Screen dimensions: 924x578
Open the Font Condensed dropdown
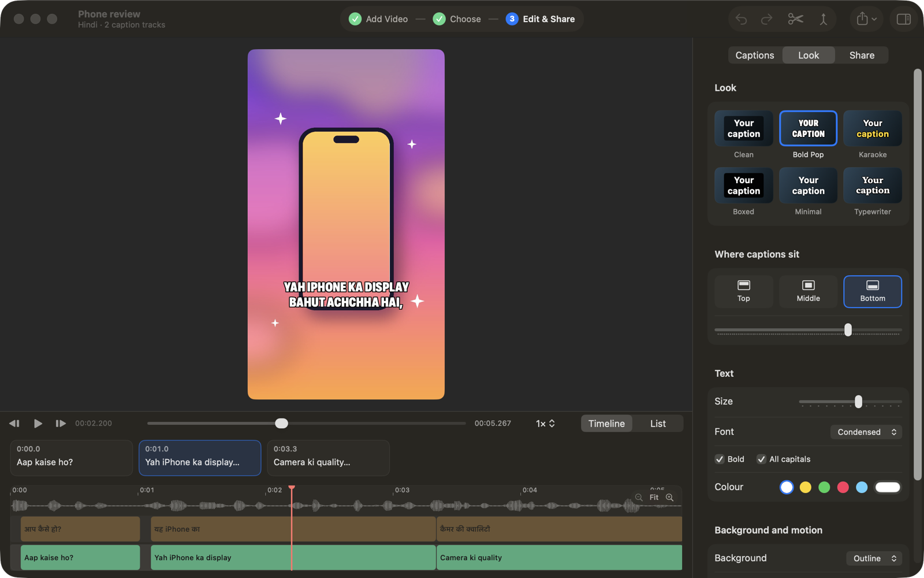tap(866, 432)
